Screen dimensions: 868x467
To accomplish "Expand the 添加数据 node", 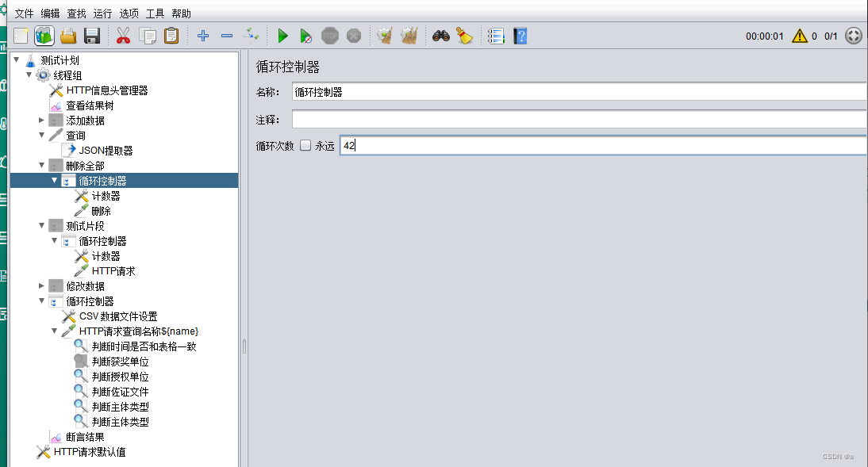I will pos(41,120).
